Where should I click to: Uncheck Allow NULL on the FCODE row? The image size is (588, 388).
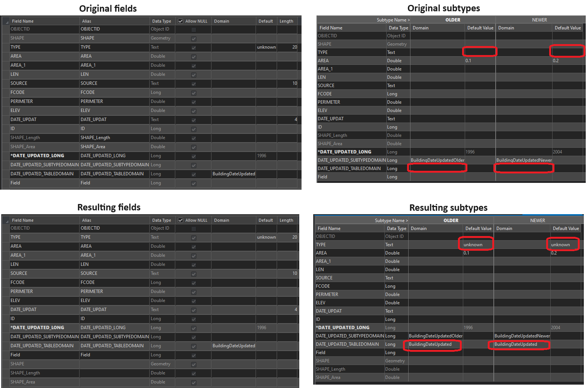click(193, 92)
